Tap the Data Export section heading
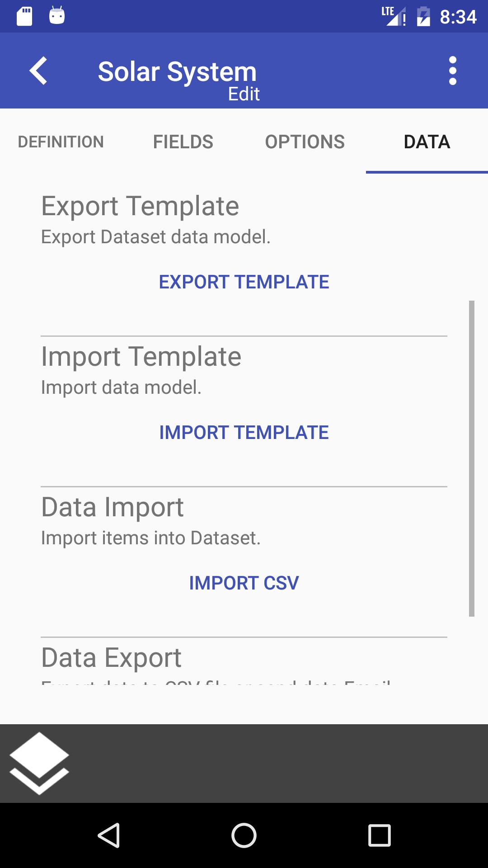This screenshot has width=488, height=868. 111,657
